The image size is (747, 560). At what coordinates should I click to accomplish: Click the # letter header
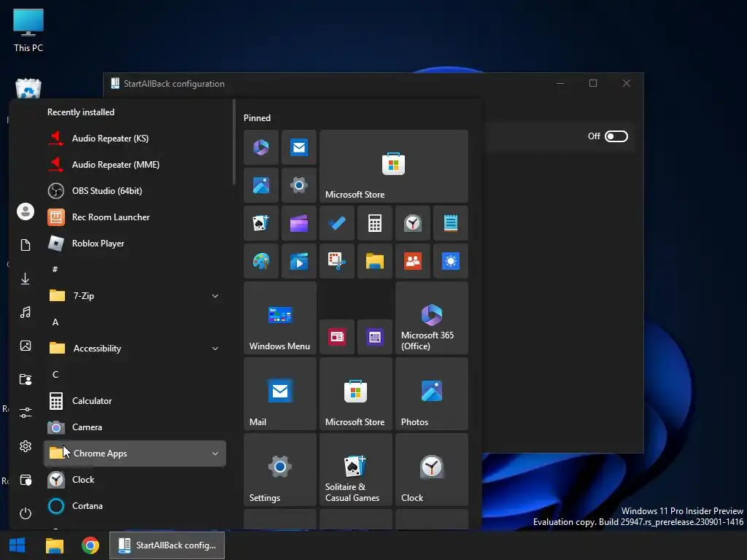(55, 270)
